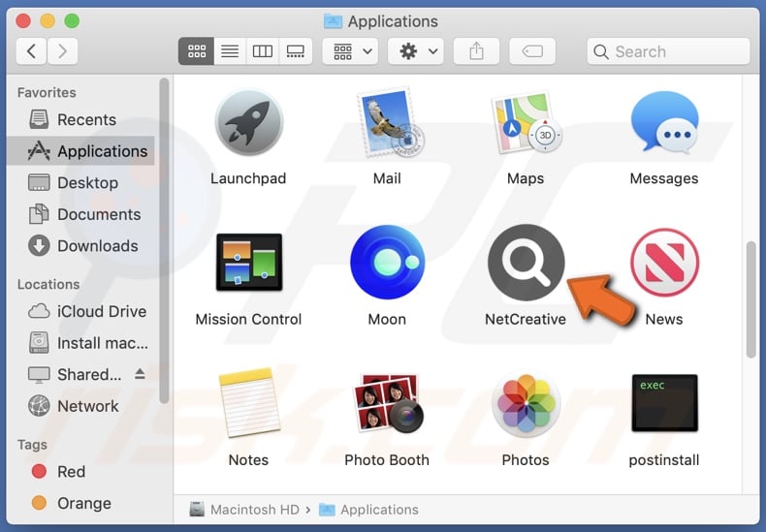Open the Mail application icon
Screen dimensions: 766x532
click(390, 122)
